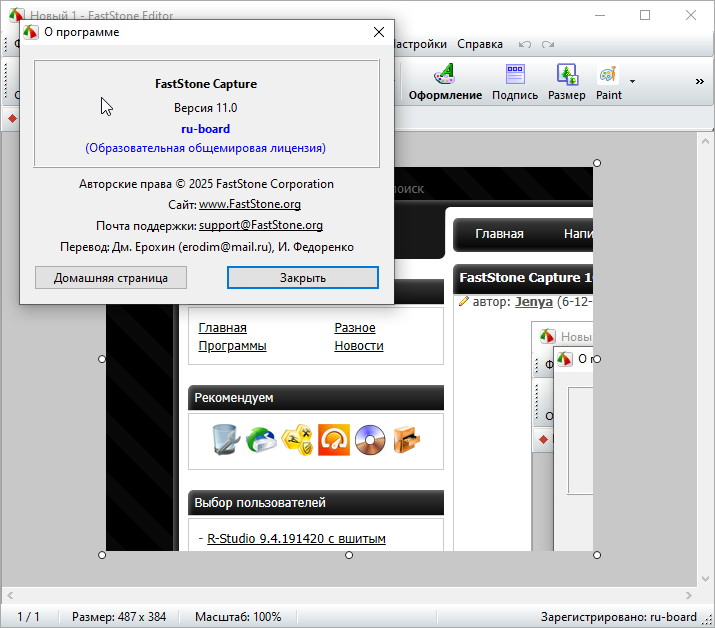Click the 1 / 1 page indicator
This screenshot has width=715, height=628.
[28, 617]
